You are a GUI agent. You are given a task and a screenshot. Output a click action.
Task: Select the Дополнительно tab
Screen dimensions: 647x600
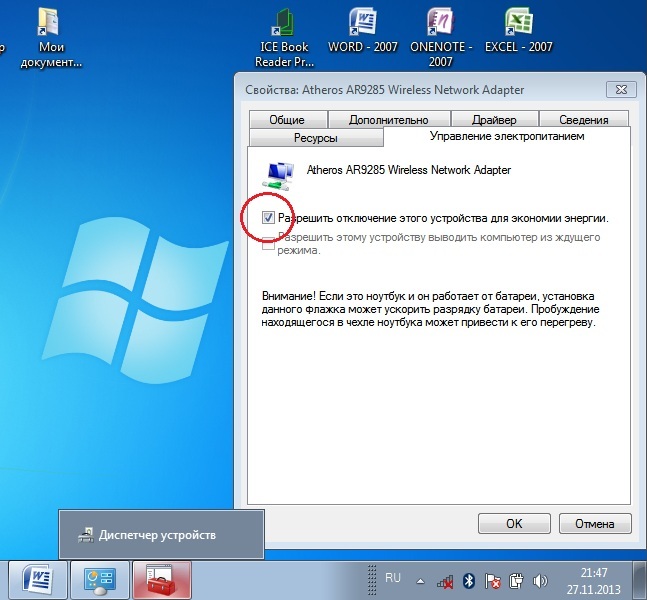[388, 120]
